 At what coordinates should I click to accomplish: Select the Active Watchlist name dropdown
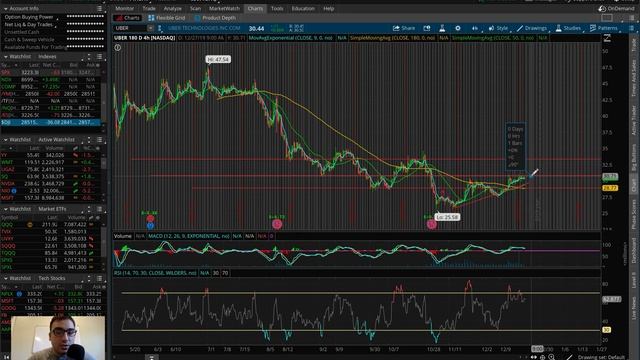point(57,140)
